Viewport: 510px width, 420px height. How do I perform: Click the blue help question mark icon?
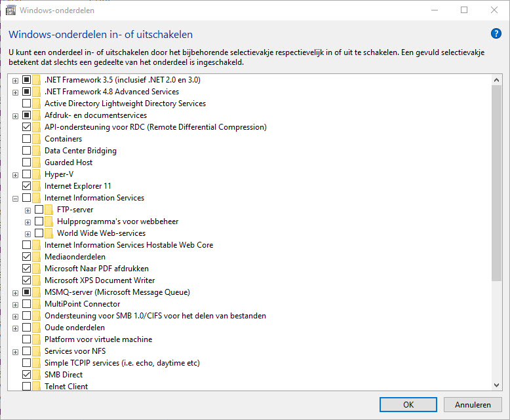click(x=496, y=34)
